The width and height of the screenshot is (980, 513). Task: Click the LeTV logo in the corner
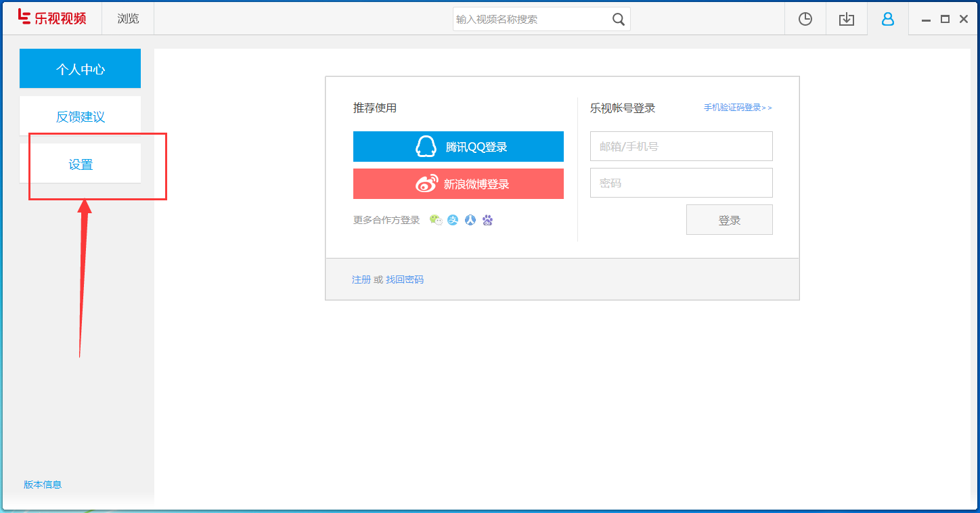51,18
